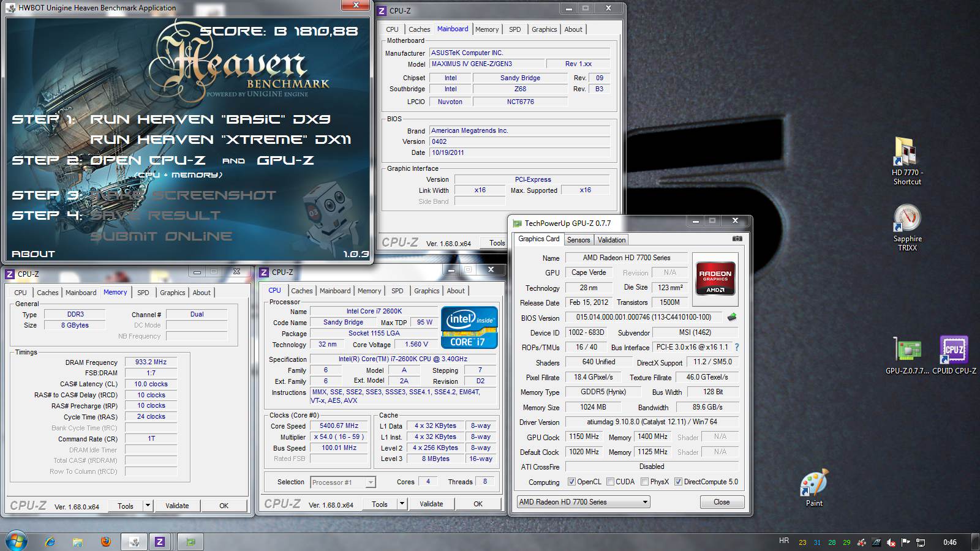This screenshot has height=551, width=980.
Task: Launch Firefox from the taskbar
Action: tap(105, 542)
